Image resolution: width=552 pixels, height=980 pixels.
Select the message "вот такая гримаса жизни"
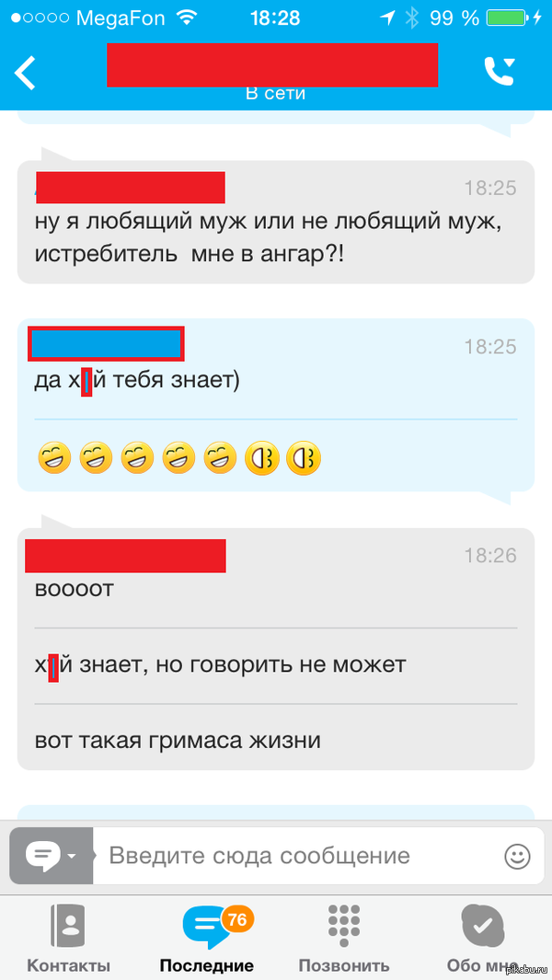[x=178, y=741]
